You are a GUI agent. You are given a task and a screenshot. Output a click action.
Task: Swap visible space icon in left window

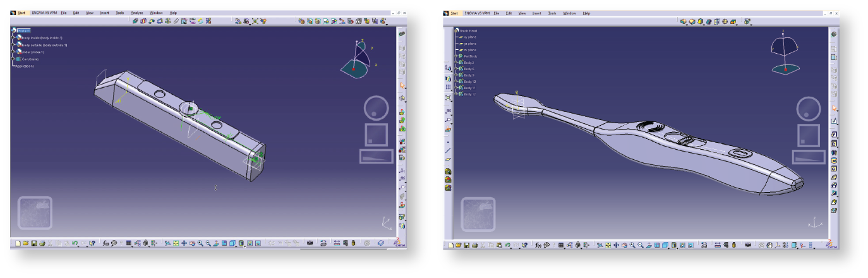click(x=258, y=243)
